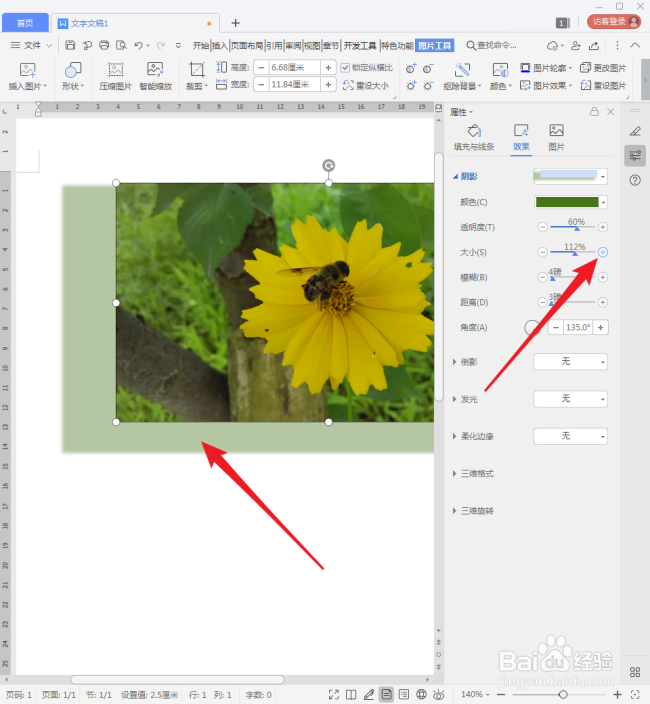Click the fullscreen icon in status bar
The height and width of the screenshot is (704, 650).
(334, 695)
